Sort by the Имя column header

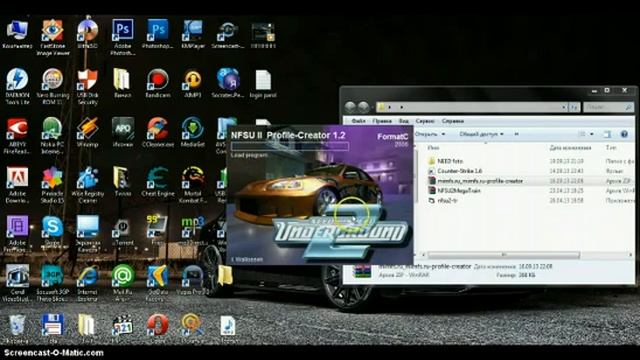[x=433, y=148]
